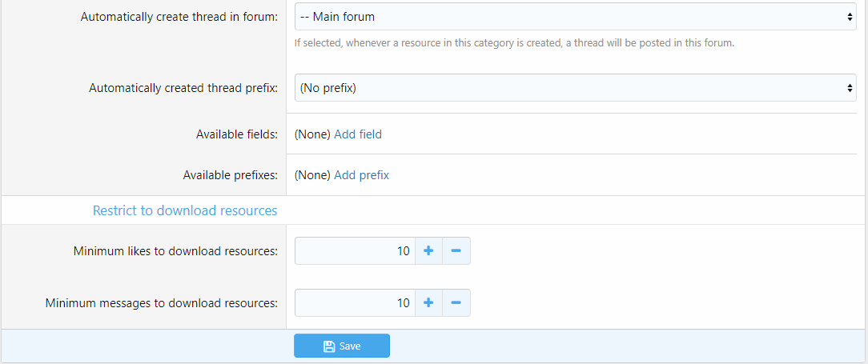868x364 pixels.
Task: Click the Add prefix link
Action: tap(361, 175)
